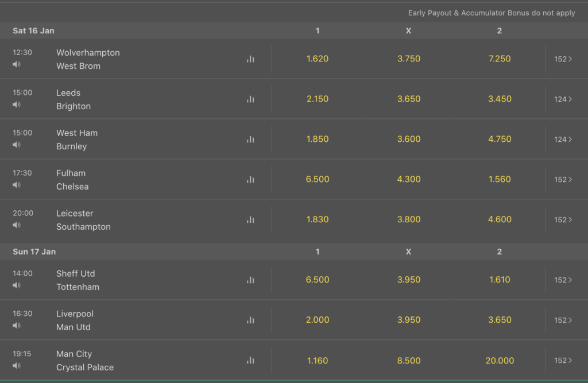This screenshot has height=383, width=588.
Task: Click audio speaker icon for Man City match
Action: 17,366
